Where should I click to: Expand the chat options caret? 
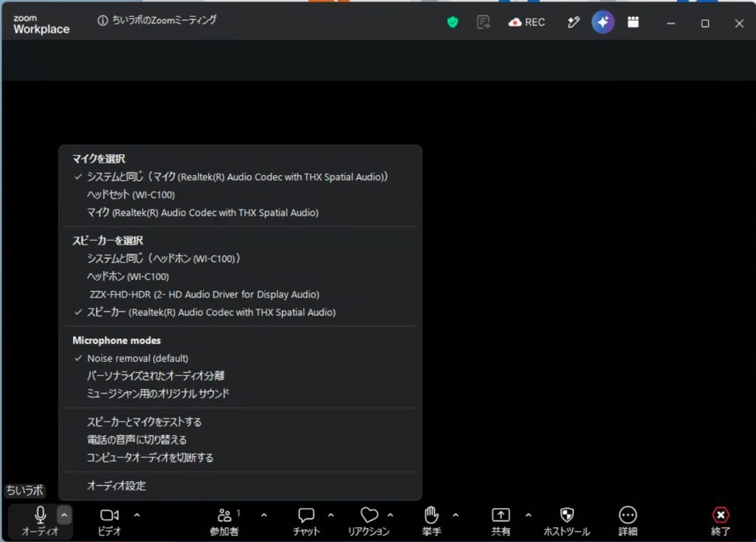pyautogui.click(x=331, y=515)
